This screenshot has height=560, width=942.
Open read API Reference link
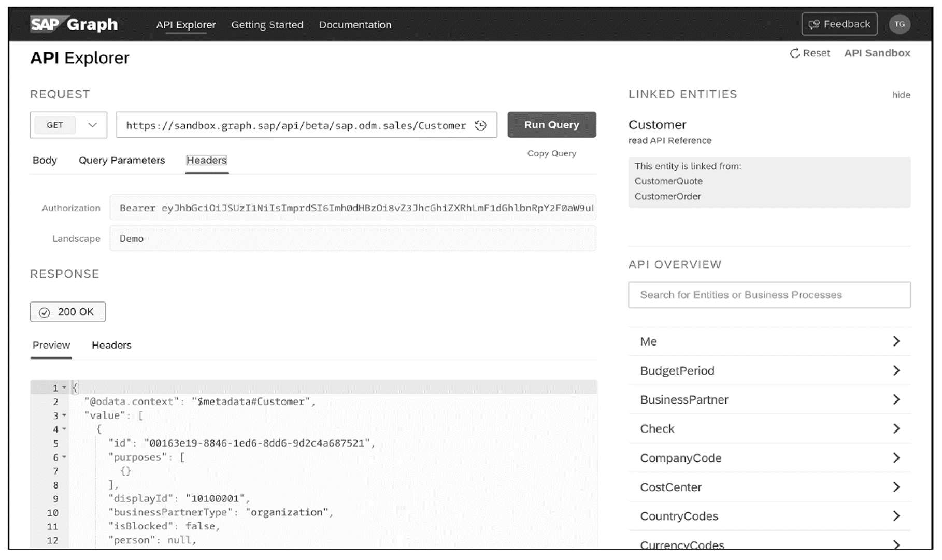670,140
